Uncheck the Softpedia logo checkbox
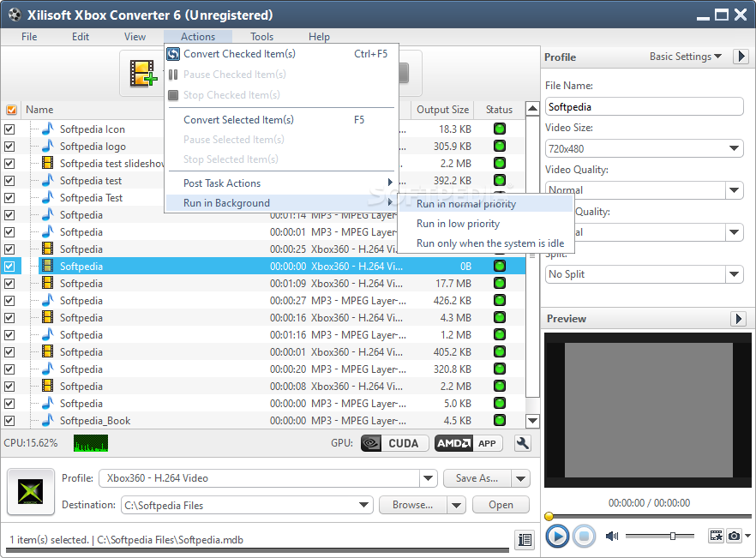Image resolution: width=756 pixels, height=558 pixels. (x=9, y=146)
